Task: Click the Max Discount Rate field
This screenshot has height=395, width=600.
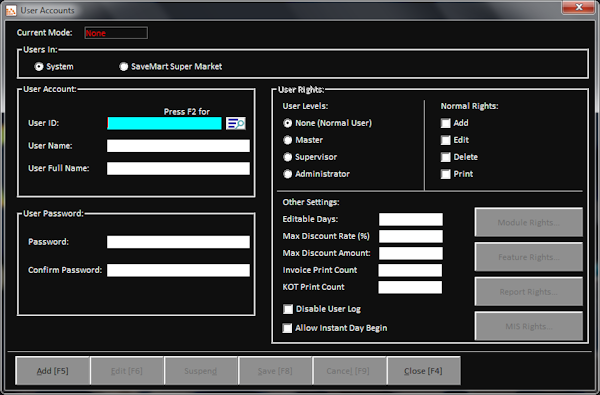Action: (x=411, y=236)
